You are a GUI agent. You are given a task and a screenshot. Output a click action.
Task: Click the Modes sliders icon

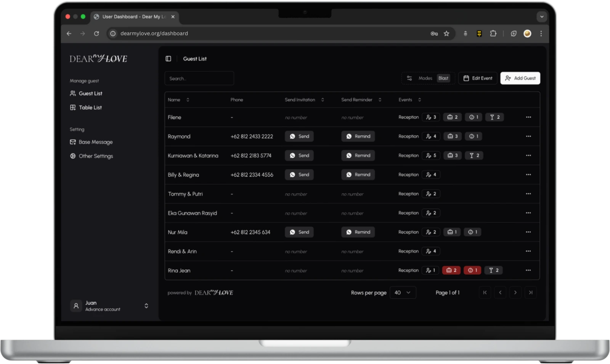[x=409, y=78]
